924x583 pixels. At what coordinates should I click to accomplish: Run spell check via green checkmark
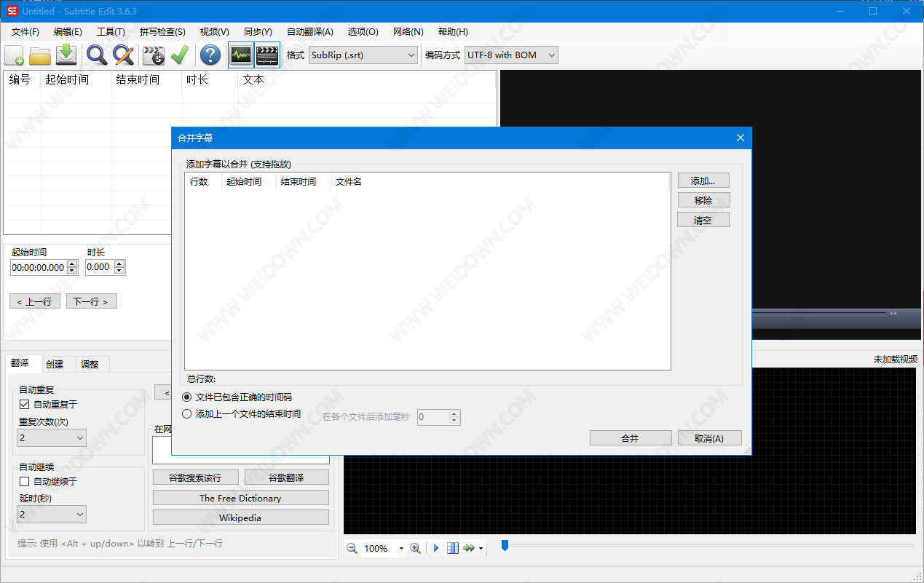click(x=179, y=55)
